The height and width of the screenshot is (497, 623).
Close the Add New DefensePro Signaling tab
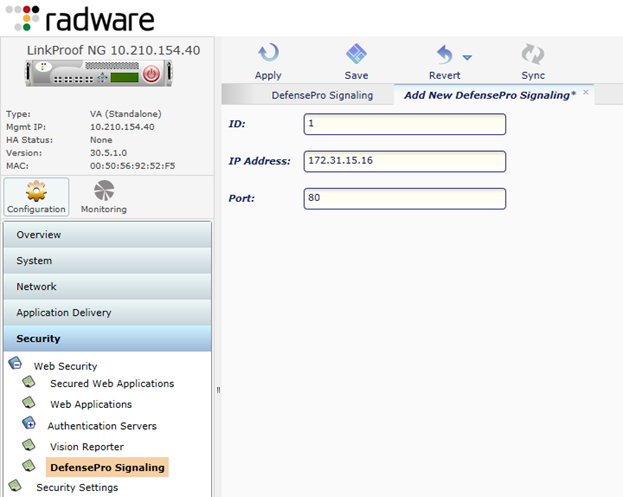pos(586,92)
